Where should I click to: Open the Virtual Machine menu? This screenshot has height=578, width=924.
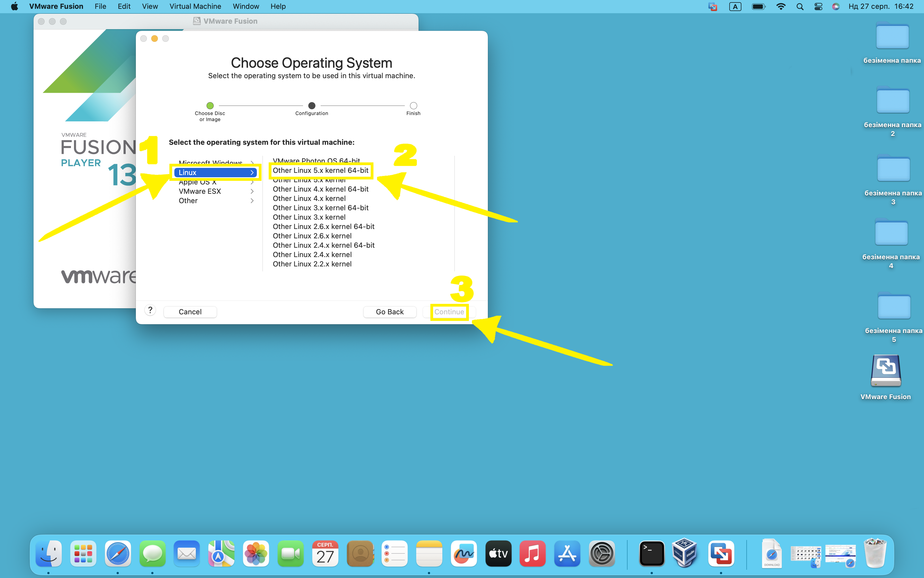tap(195, 7)
